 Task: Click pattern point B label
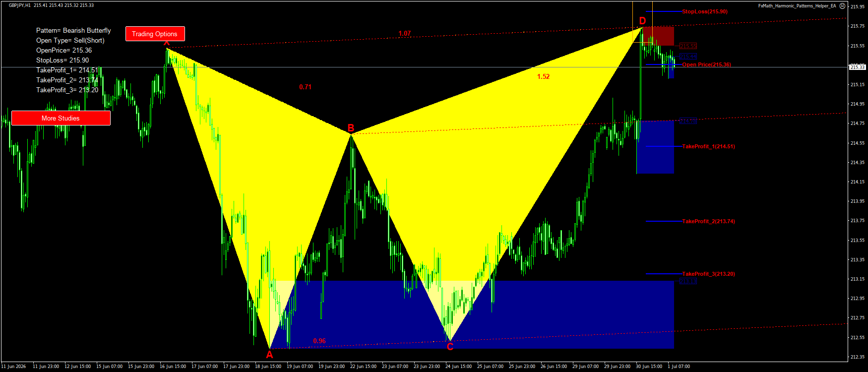click(351, 128)
